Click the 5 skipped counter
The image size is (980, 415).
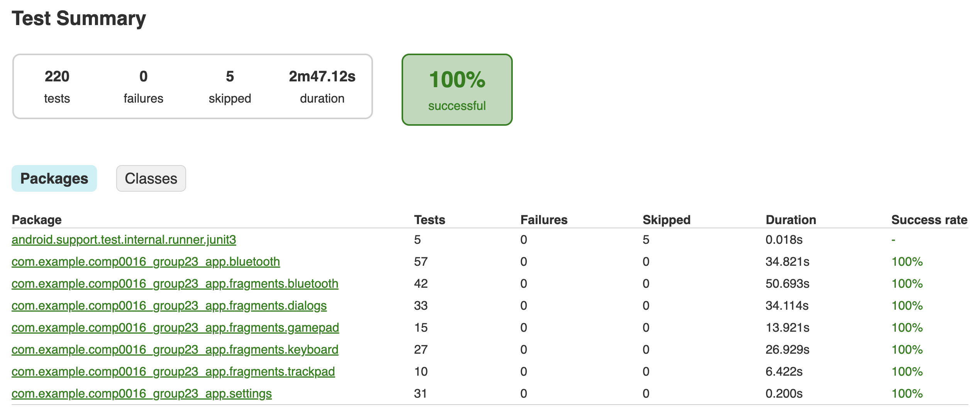230,86
